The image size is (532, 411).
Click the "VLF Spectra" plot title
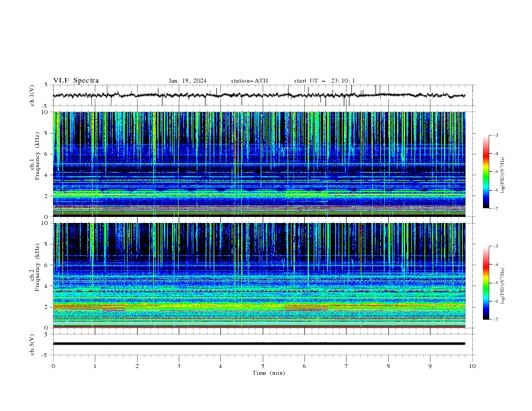(76, 81)
